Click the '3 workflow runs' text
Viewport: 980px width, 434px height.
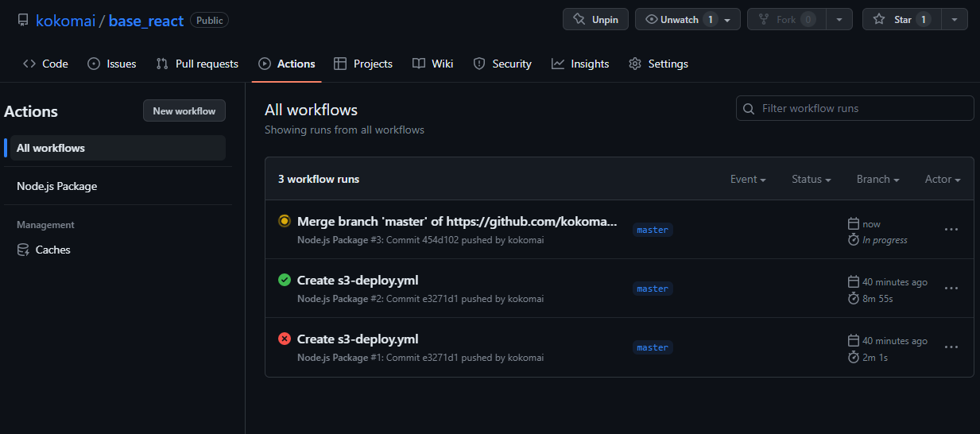[x=319, y=180]
